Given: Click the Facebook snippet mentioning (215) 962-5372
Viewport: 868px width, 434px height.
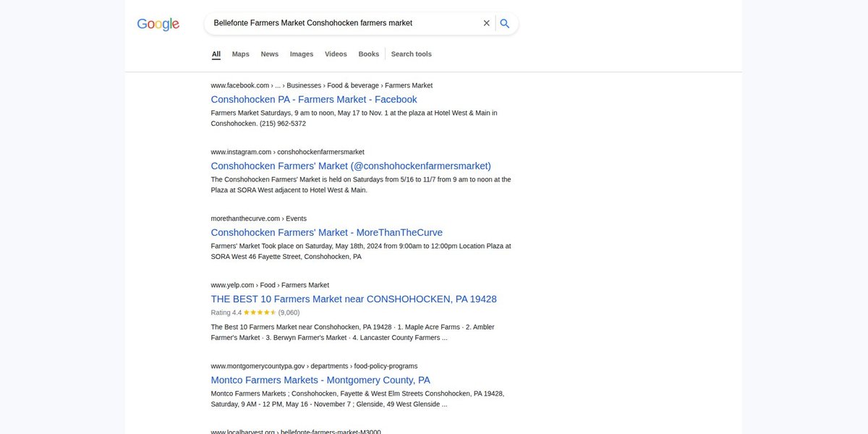Looking at the screenshot, I should tap(354, 118).
